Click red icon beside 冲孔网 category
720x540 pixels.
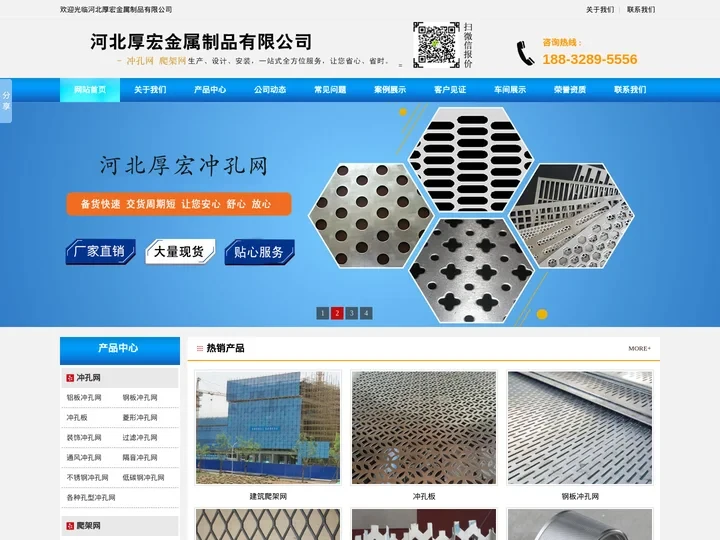point(70,378)
